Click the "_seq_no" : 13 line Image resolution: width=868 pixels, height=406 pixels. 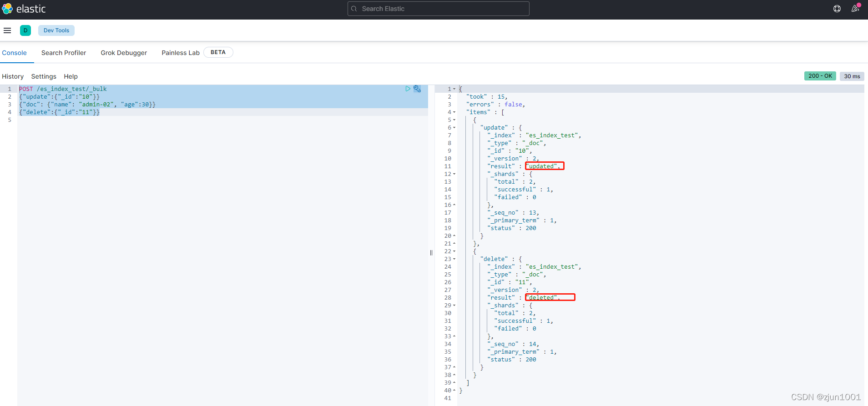click(513, 213)
